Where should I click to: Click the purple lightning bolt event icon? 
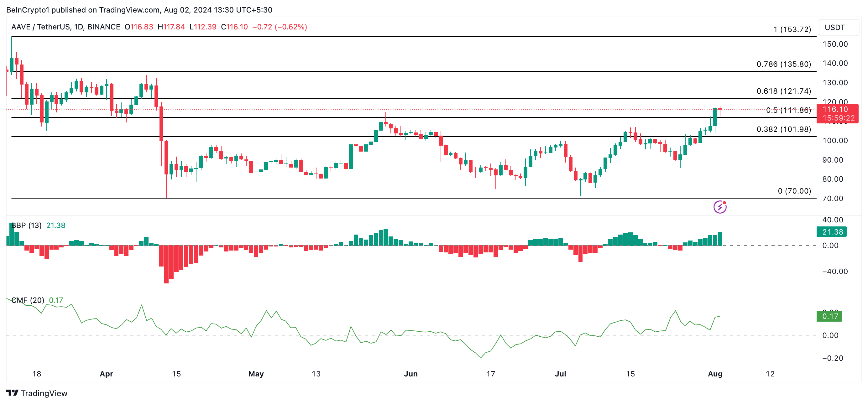(x=720, y=207)
